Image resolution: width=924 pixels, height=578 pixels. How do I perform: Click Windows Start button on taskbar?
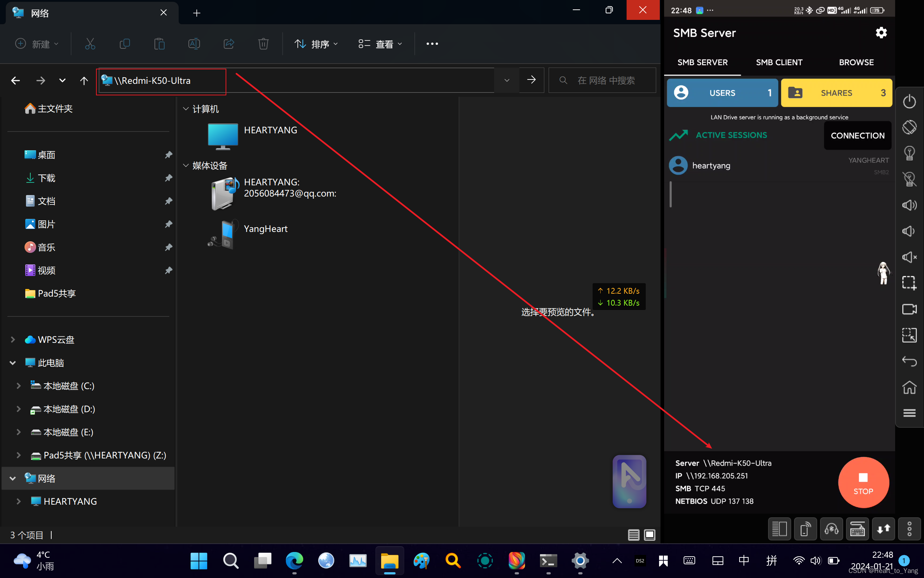199,561
